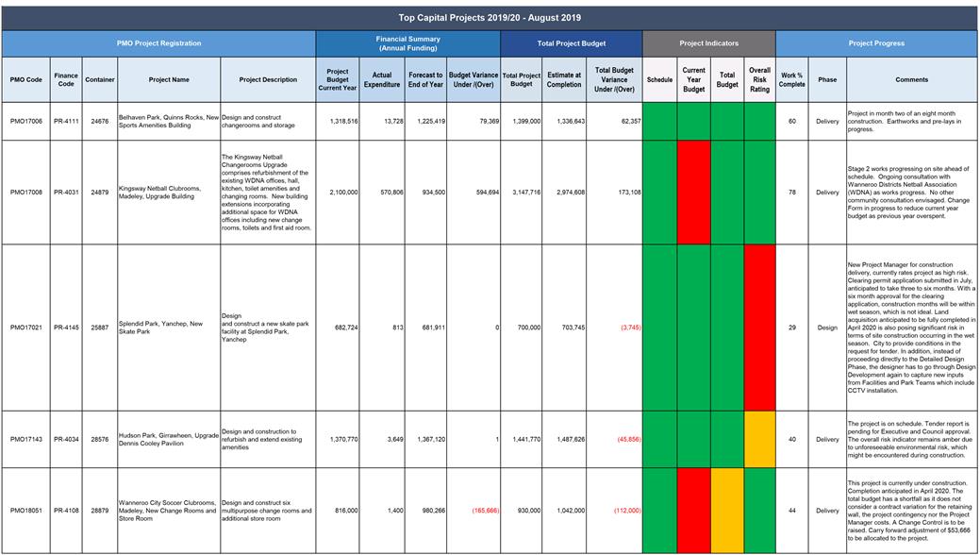The width and height of the screenshot is (980, 555).
Task: Click the 'Financial Summary (Annual Funding)' header
Action: pos(407,43)
